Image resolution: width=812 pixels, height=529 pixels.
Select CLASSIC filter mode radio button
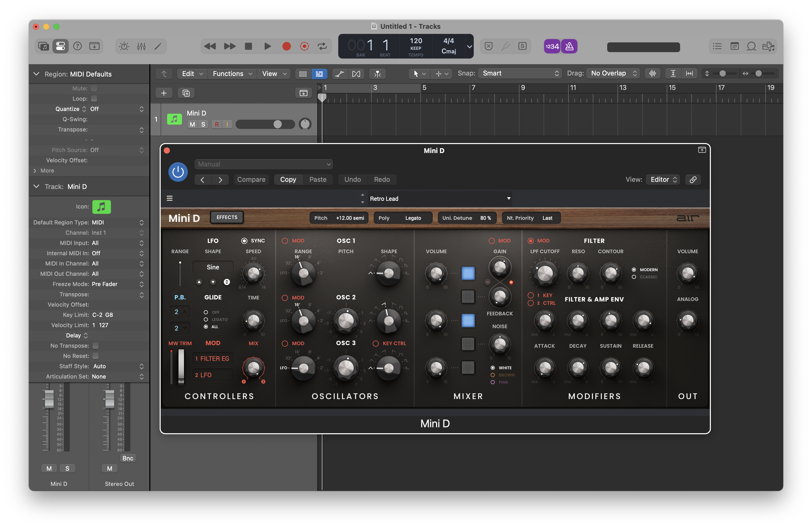[x=634, y=277]
